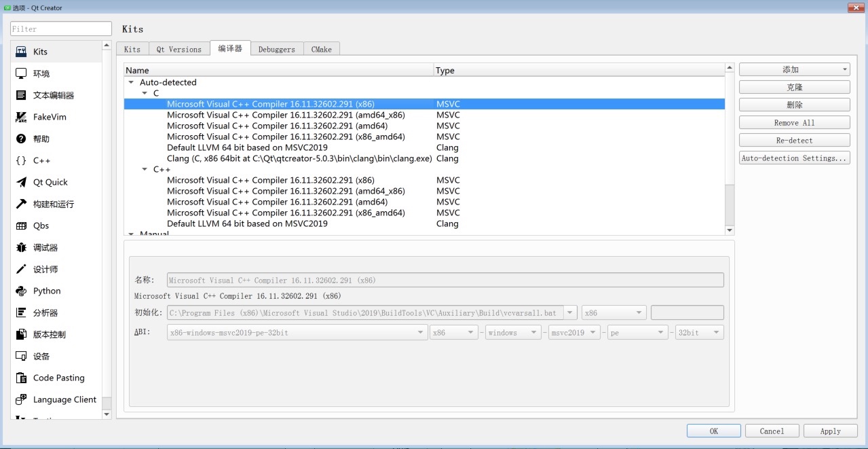Viewport: 868px width, 449px height.
Task: Switch to the 编译器 tab
Action: (x=230, y=48)
